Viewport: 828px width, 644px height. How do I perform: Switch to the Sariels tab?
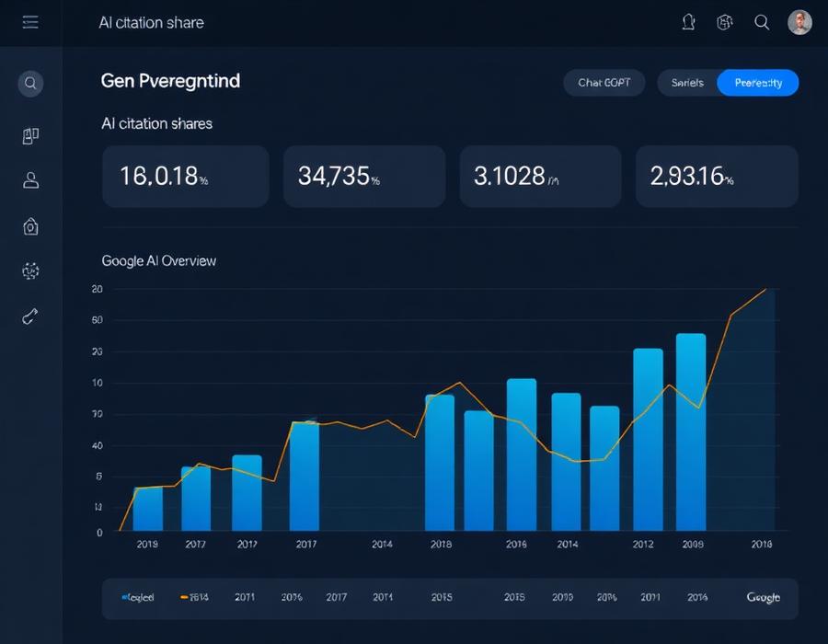point(687,83)
